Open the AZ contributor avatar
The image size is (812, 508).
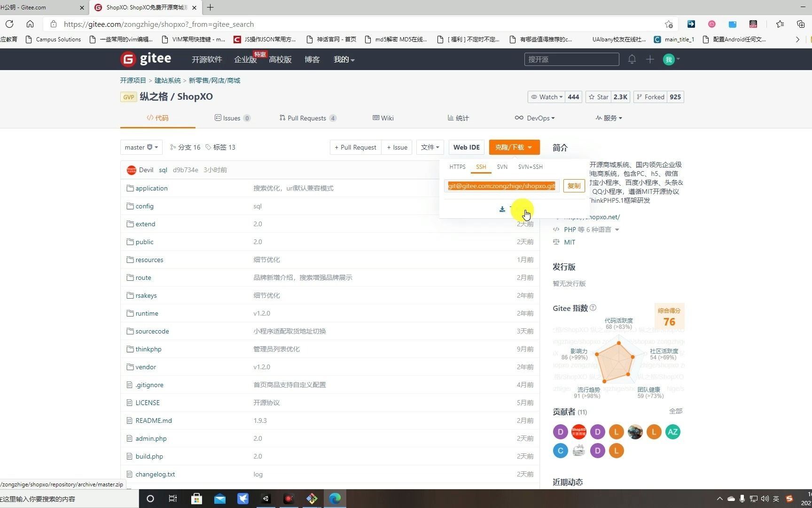pos(672,432)
